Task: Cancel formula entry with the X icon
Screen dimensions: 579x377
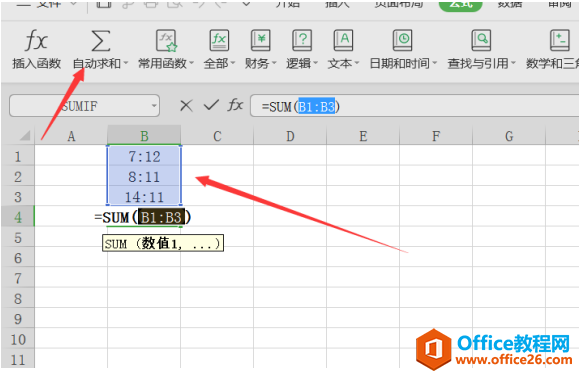Action: pyautogui.click(x=186, y=106)
